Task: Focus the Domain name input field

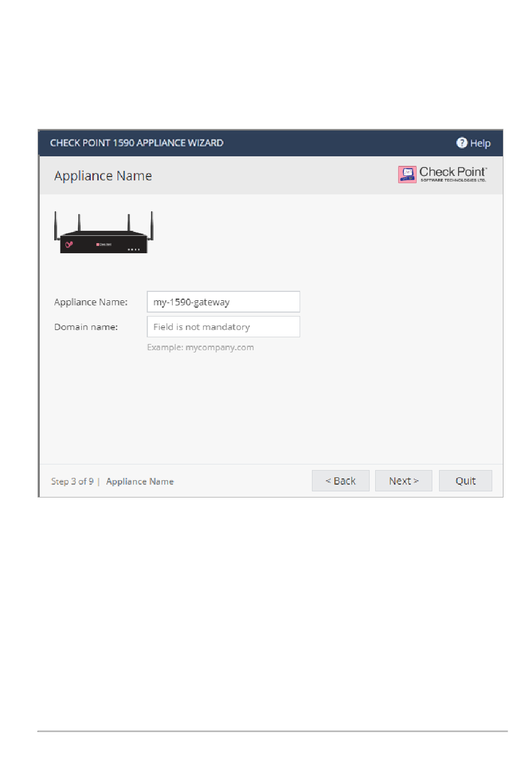Action: click(223, 327)
